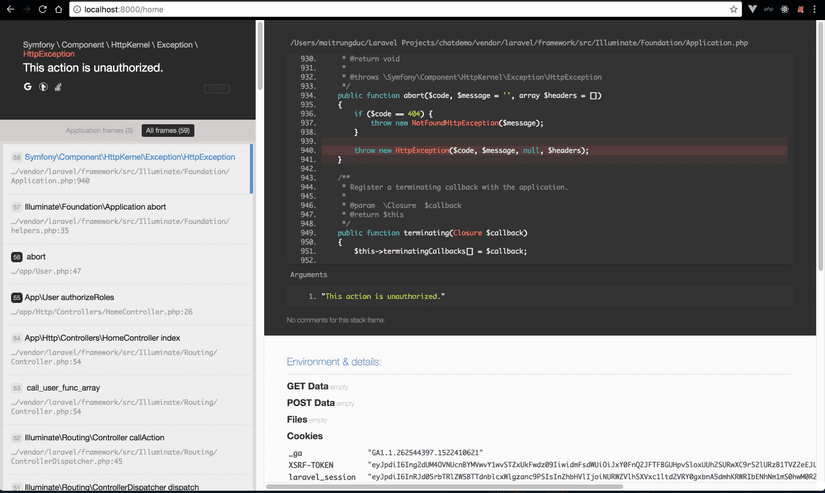The height and width of the screenshot is (493, 825).
Task: Click the Arguments label
Action: coord(308,275)
